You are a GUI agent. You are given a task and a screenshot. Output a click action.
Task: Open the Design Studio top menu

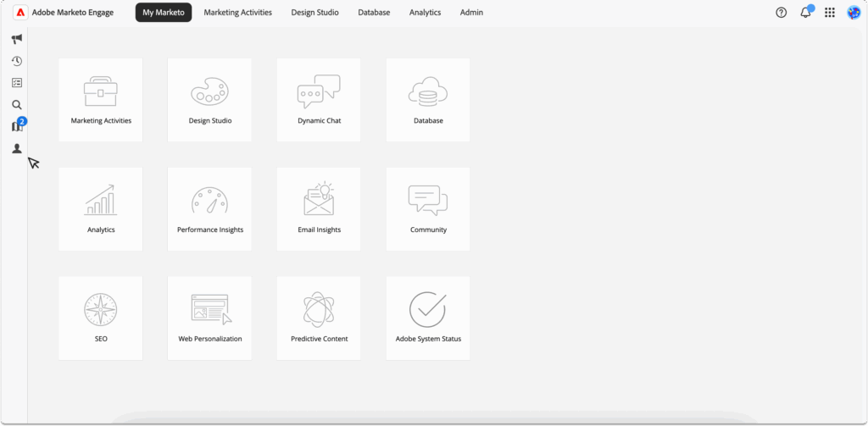coord(314,13)
